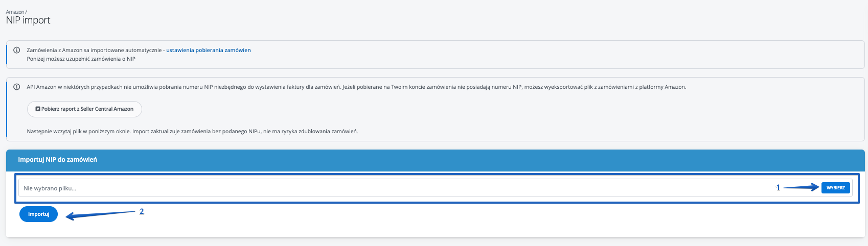Click the annotation number 2 near Importuj

(x=142, y=211)
